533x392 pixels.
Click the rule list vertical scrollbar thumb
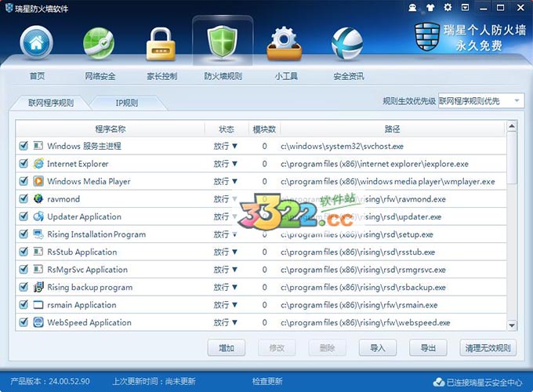(512, 158)
